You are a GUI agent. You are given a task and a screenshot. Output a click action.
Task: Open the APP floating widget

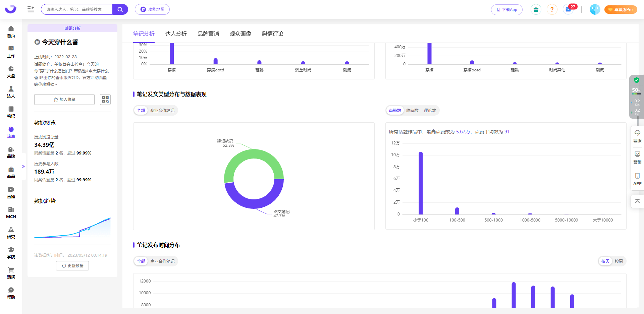tap(637, 179)
